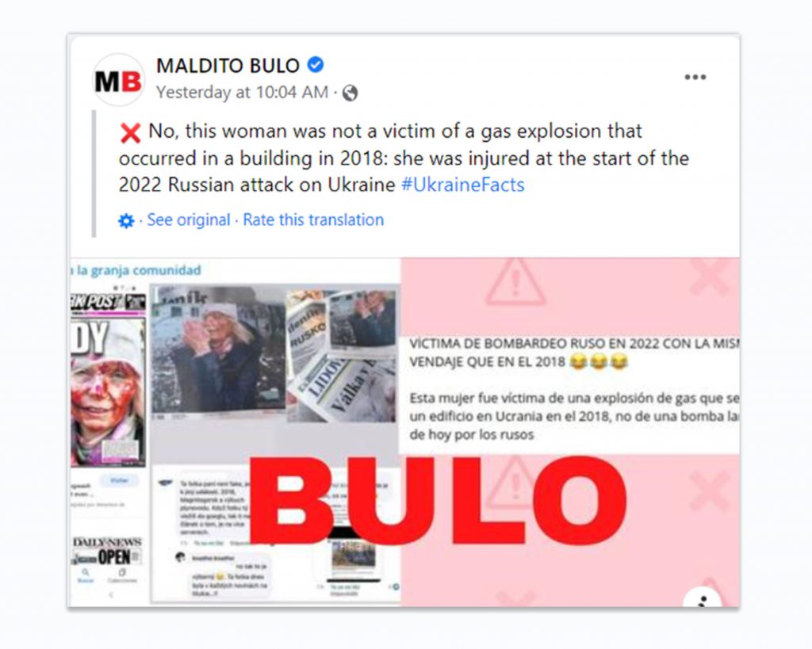
Task: Click the public globe privacy icon
Action: tap(350, 93)
